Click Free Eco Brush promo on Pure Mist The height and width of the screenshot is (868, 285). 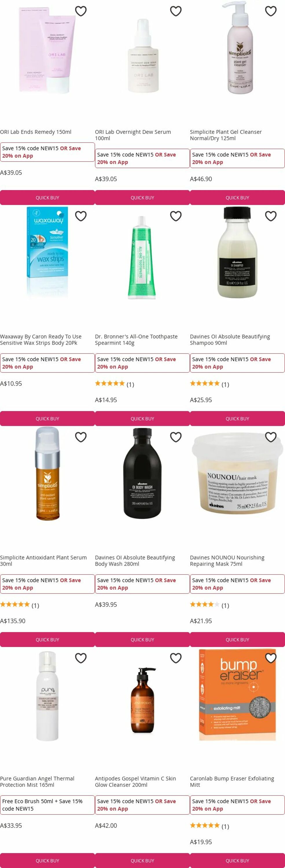pos(47,805)
